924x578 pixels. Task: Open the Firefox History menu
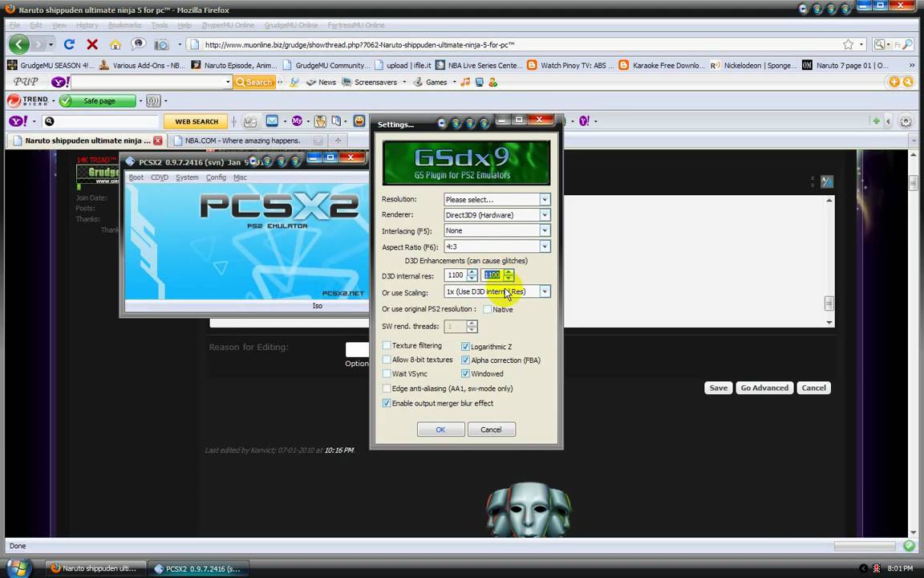(x=87, y=26)
